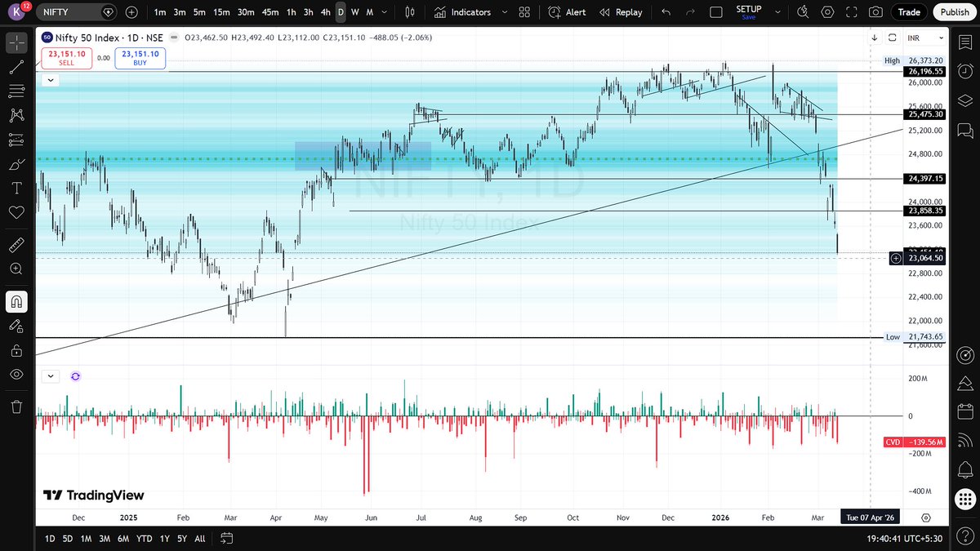This screenshot has height=551, width=980.
Task: Select the M monthly timeframe
Action: coord(370,12)
